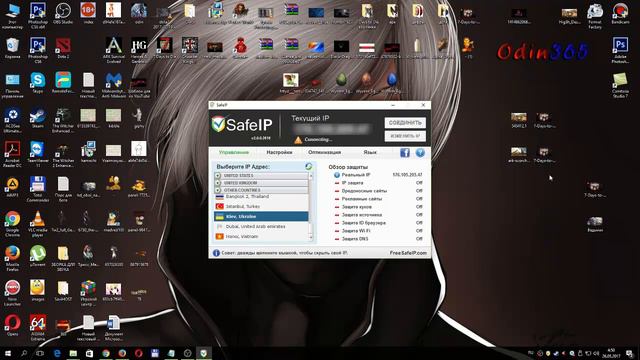Toggle Защита Wi-Fi protection

point(378,231)
